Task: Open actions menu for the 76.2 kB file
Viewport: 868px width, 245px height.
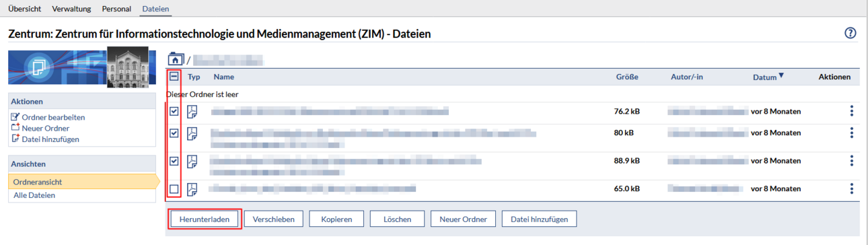Action: [x=852, y=111]
